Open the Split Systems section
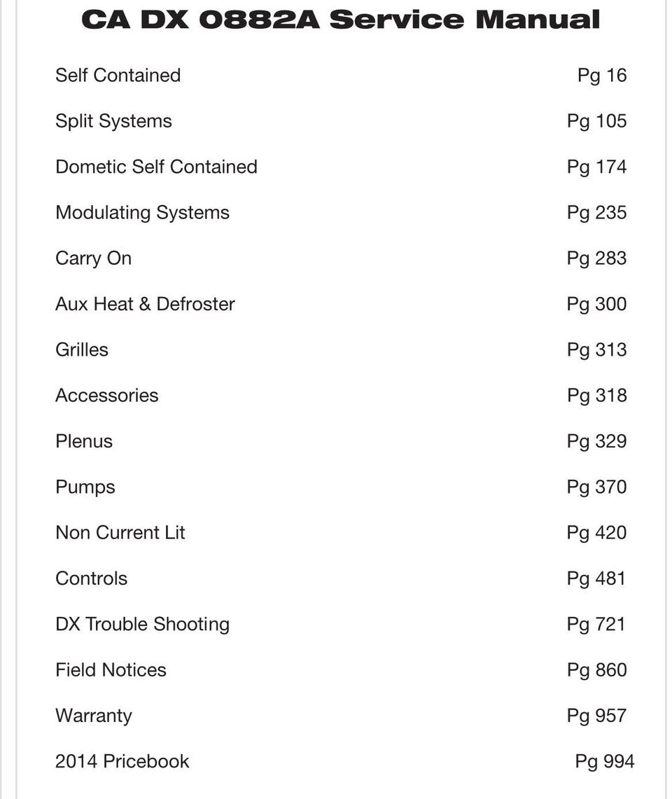Viewport: 672px width, 799px height. (x=113, y=121)
